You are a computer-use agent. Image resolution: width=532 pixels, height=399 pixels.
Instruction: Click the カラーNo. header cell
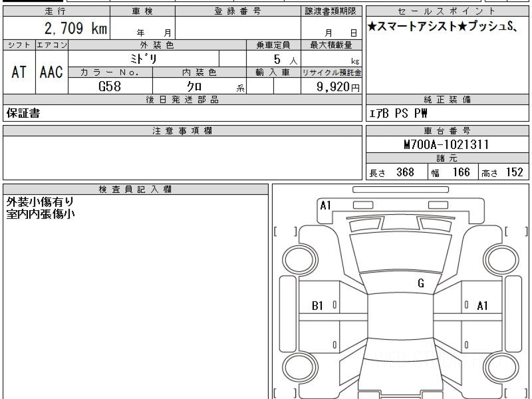pos(110,72)
